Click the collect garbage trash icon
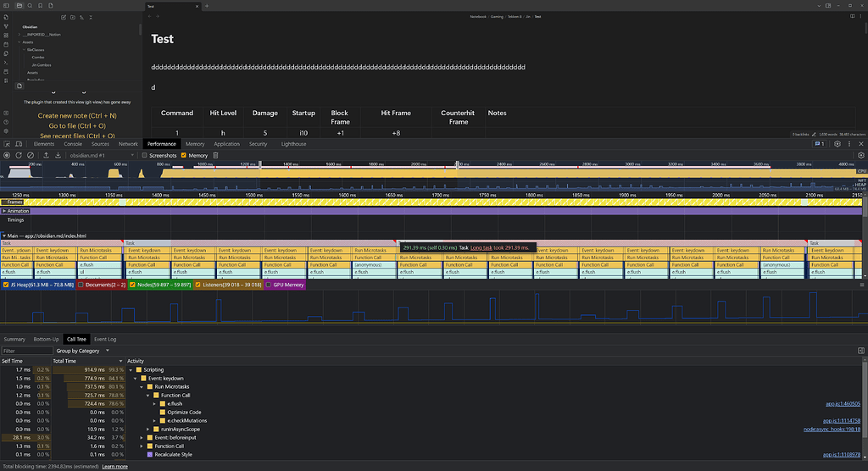Image resolution: width=868 pixels, height=471 pixels. (216, 156)
